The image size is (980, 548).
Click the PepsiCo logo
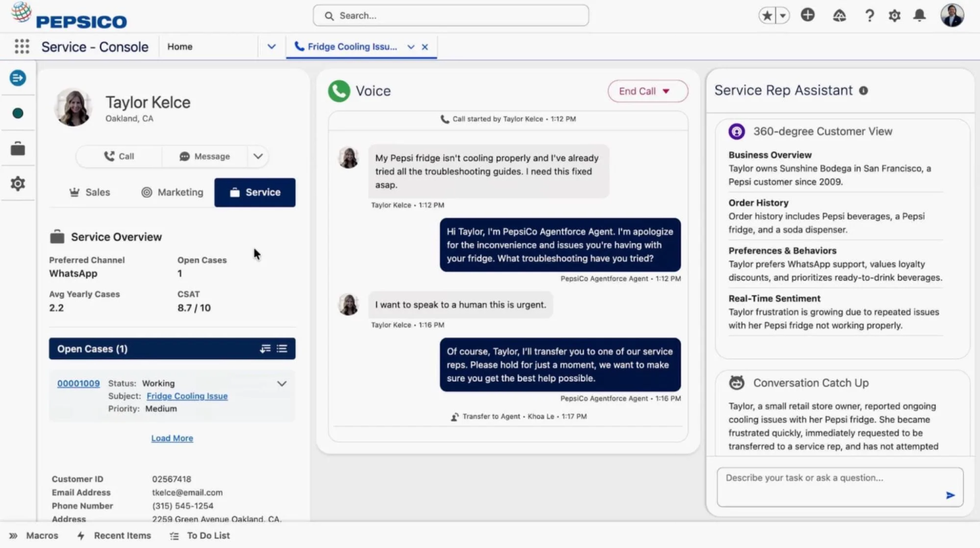tap(69, 16)
